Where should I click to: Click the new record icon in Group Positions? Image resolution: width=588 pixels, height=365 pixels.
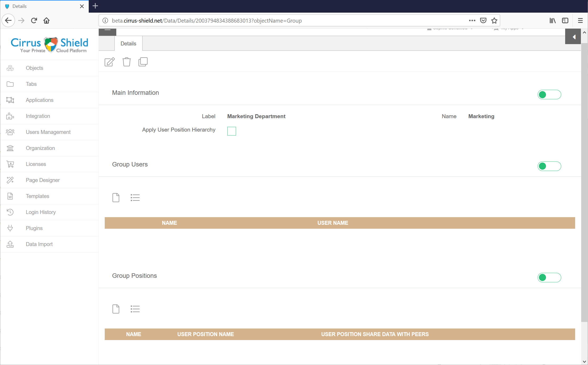point(116,309)
